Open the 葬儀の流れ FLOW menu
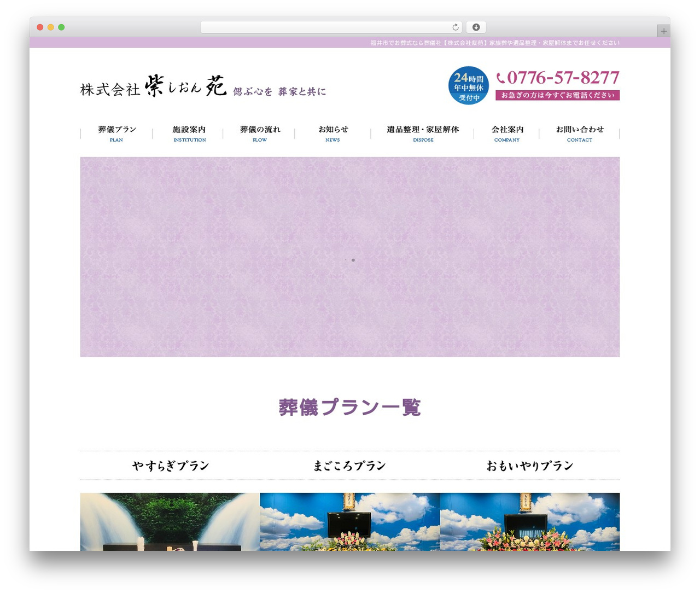Viewport: 700px width, 593px height. [x=260, y=133]
